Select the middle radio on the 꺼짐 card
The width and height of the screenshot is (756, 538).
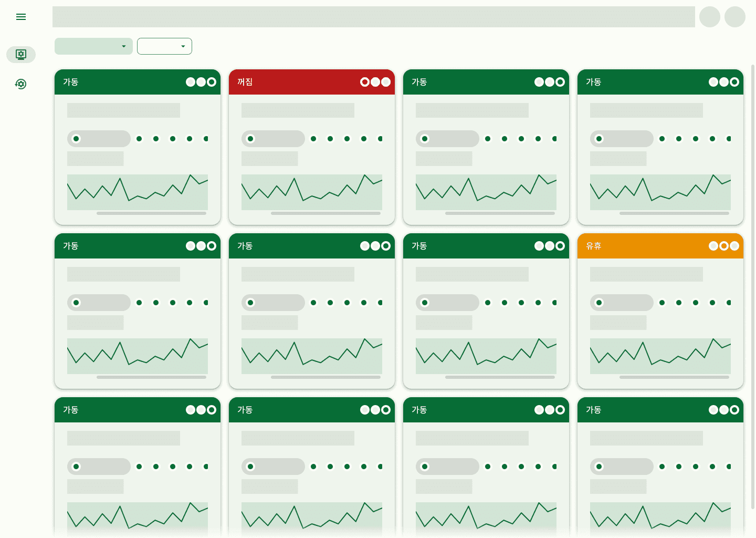(375, 82)
